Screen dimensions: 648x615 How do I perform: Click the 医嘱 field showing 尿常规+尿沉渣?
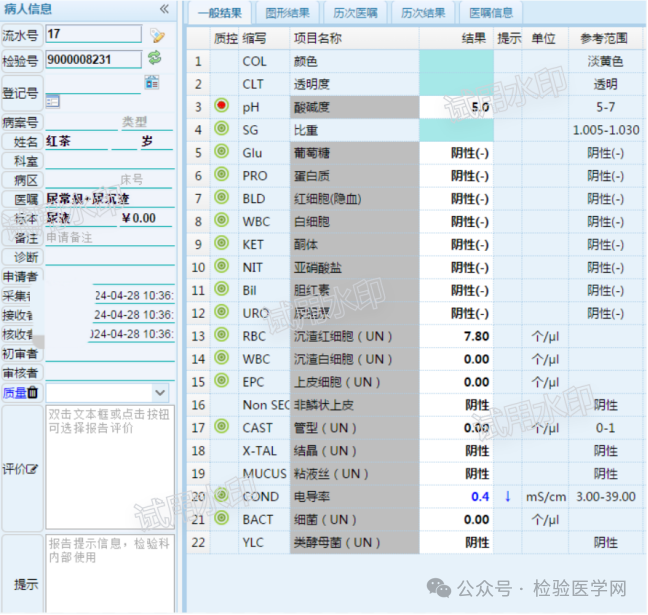click(110, 199)
